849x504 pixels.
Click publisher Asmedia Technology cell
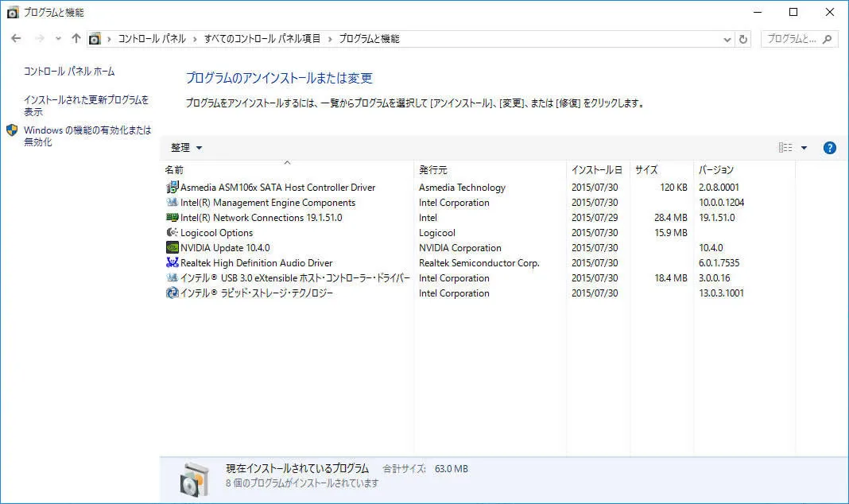click(462, 188)
